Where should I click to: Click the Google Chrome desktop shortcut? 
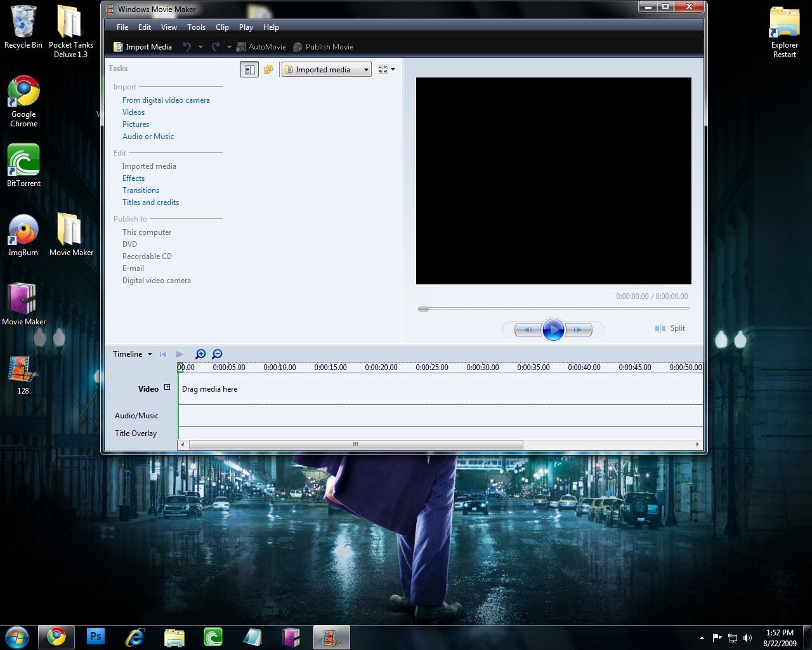click(x=23, y=102)
